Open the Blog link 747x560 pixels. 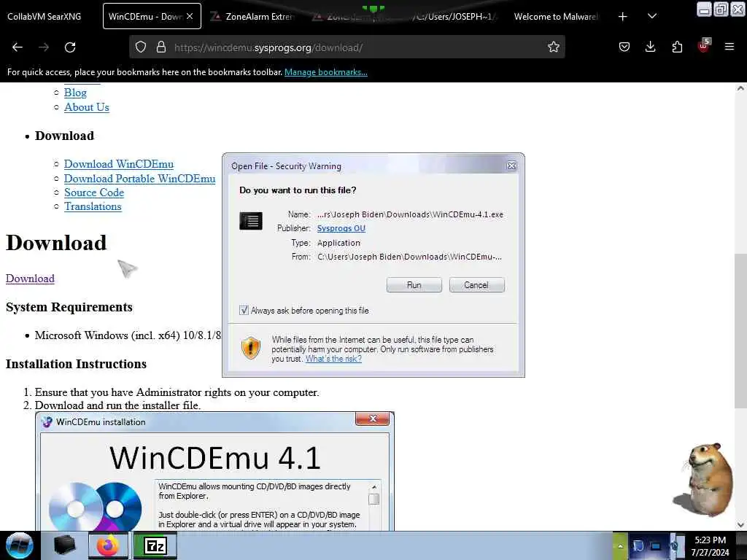coord(75,93)
